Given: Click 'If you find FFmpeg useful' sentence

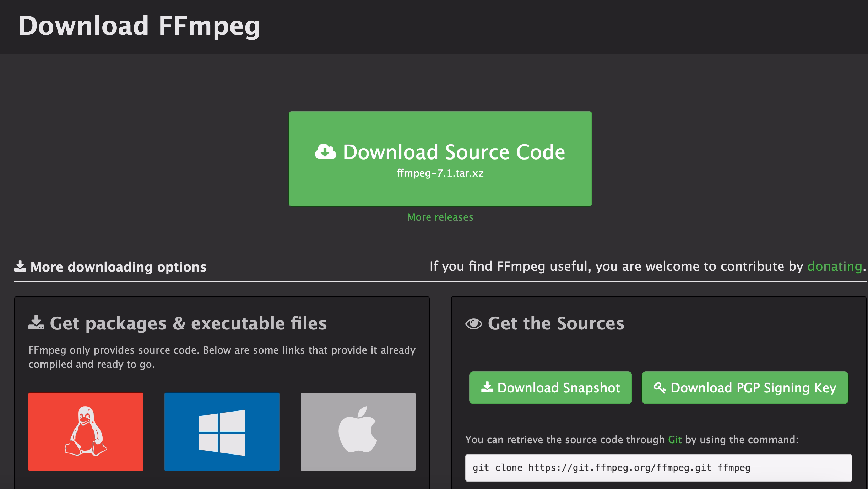Looking at the screenshot, I should tap(648, 266).
